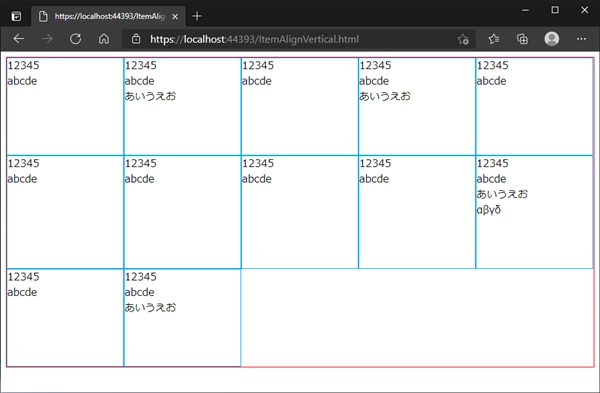
Task: Click the forward navigation arrow
Action: [x=47, y=39]
